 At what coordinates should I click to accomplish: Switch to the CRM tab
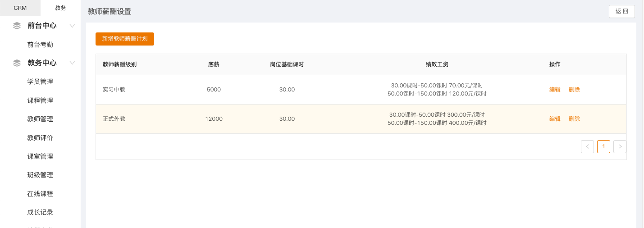[20, 8]
